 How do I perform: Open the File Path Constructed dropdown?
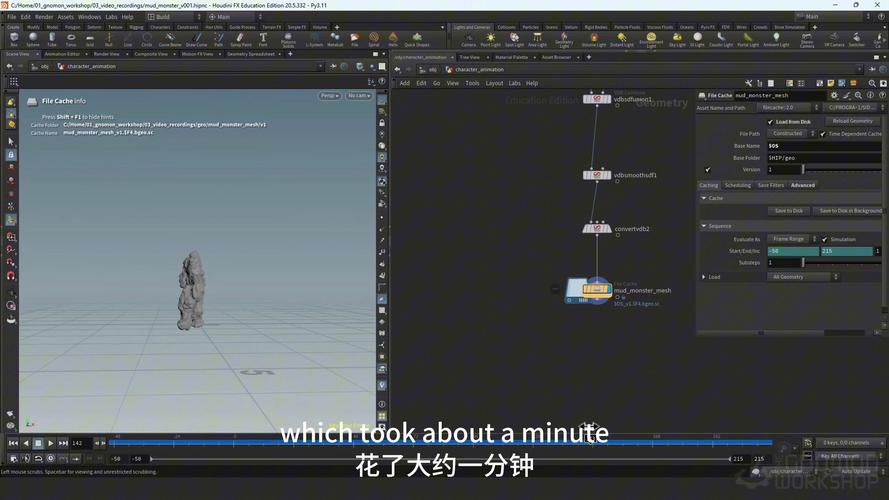[x=791, y=134]
